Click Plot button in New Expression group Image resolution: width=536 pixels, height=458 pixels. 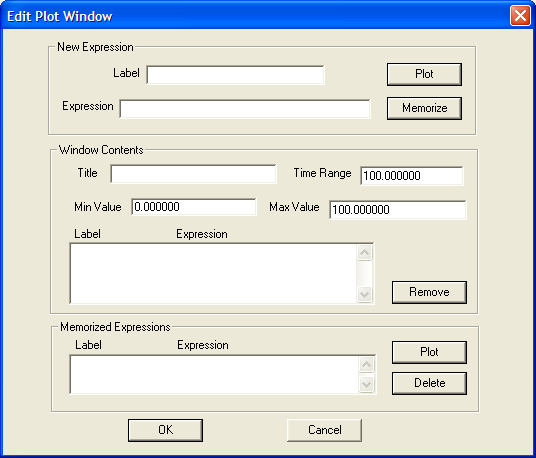(x=424, y=74)
